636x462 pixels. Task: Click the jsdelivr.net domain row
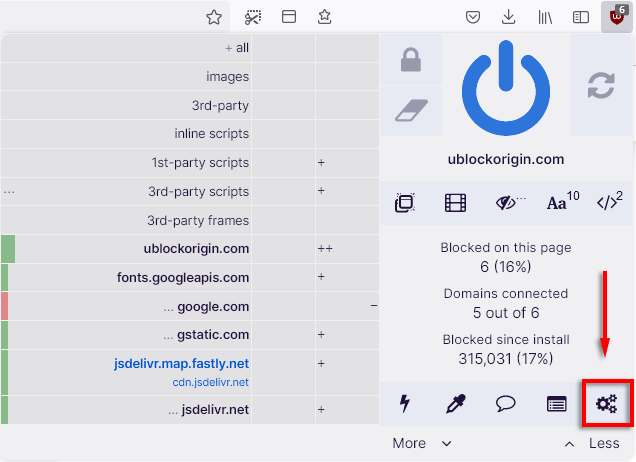click(x=126, y=410)
